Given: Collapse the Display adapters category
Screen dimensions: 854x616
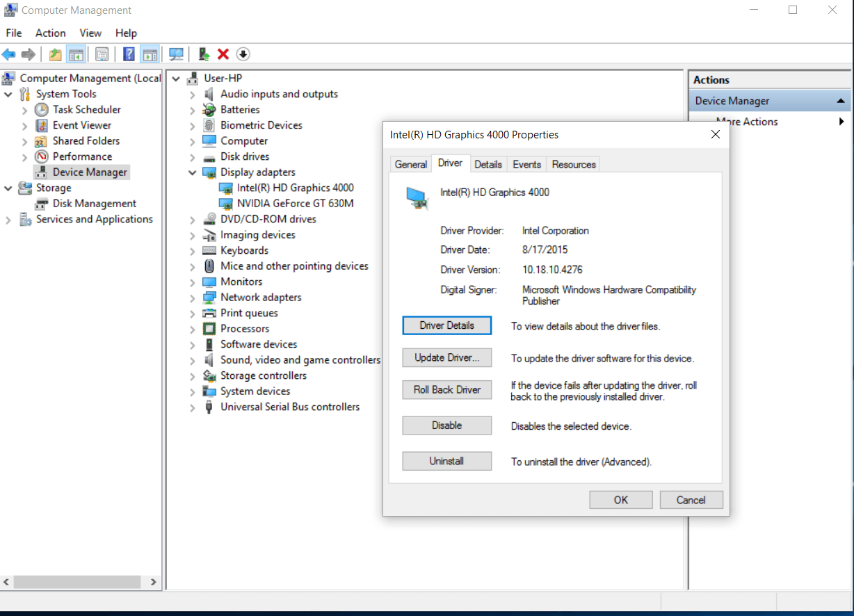Looking at the screenshot, I should tap(193, 172).
